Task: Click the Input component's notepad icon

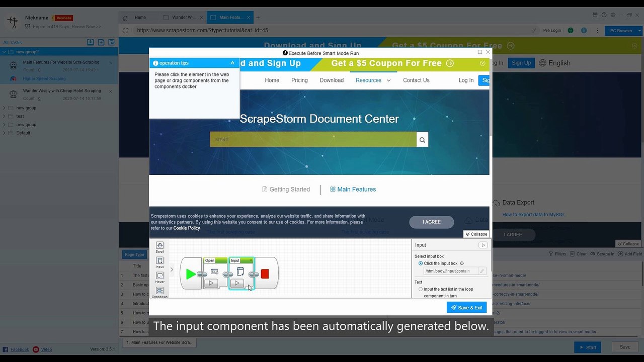Action: [x=240, y=271]
